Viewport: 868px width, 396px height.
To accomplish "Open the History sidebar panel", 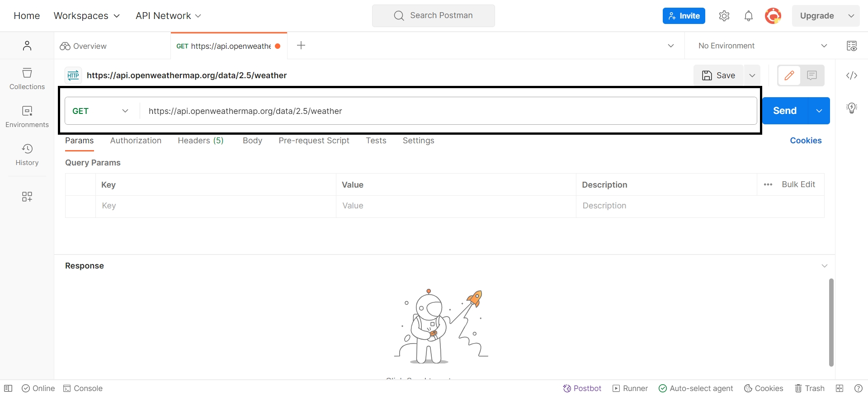I will click(27, 155).
